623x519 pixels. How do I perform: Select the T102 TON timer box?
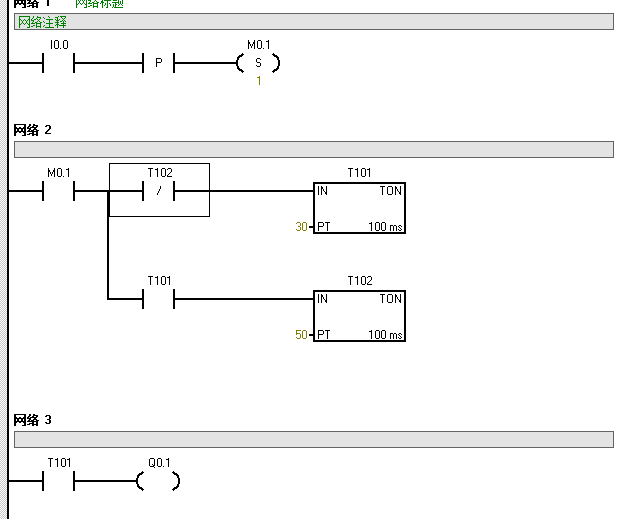pyautogui.click(x=359, y=315)
